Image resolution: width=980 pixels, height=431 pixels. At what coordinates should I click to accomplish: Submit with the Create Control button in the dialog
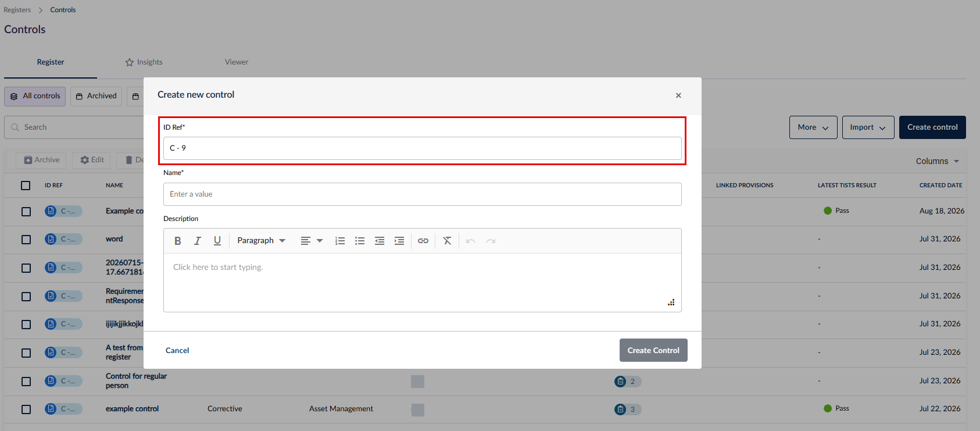click(x=653, y=350)
